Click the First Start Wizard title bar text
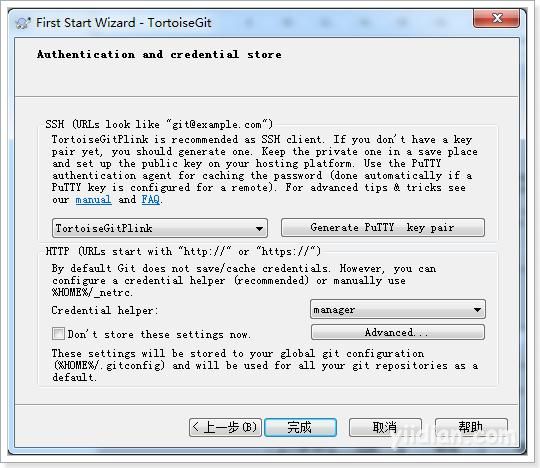The image size is (540, 468). [124, 23]
